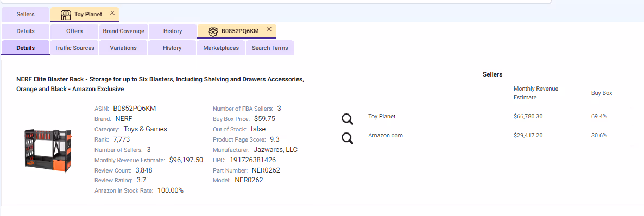Open the Offers tab
This screenshot has height=216, width=644.
click(74, 31)
